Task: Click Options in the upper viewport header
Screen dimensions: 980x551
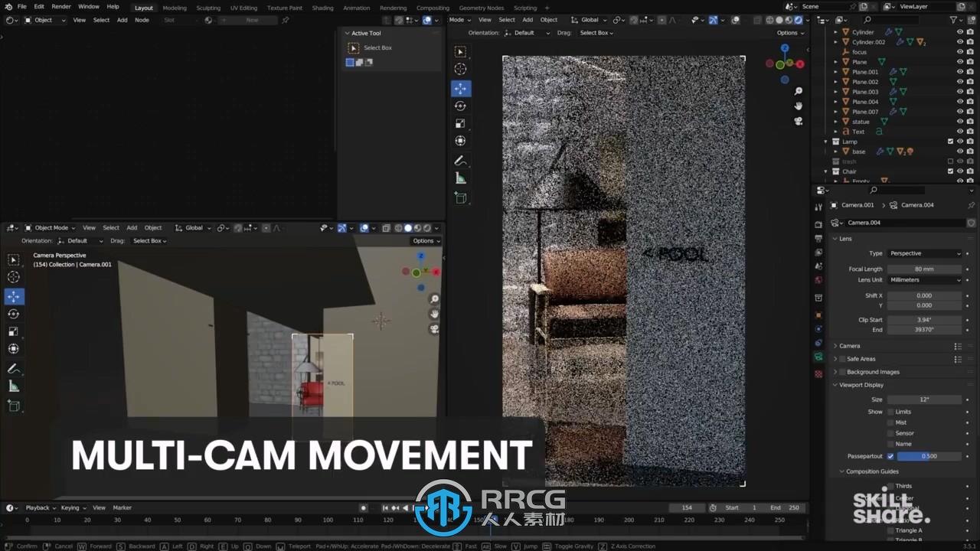Action: pos(790,33)
